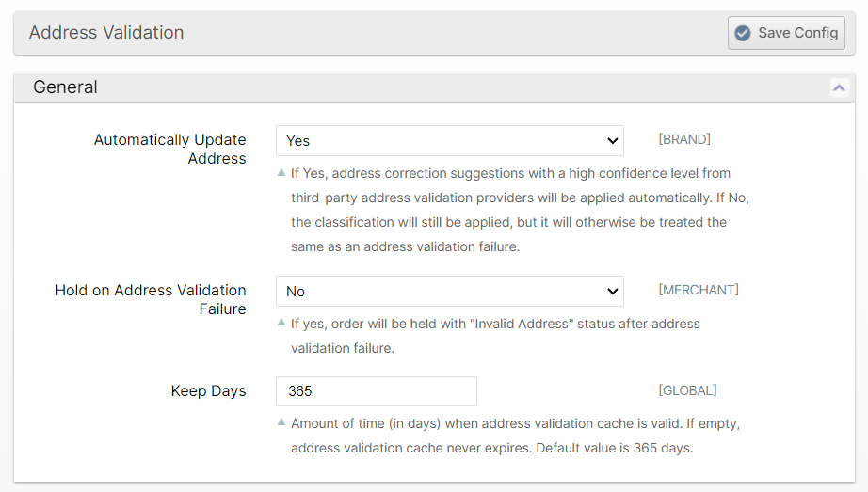Click the triangle icon beside the Invalid Address hint
Screen dimensions: 868x492
point(281,323)
